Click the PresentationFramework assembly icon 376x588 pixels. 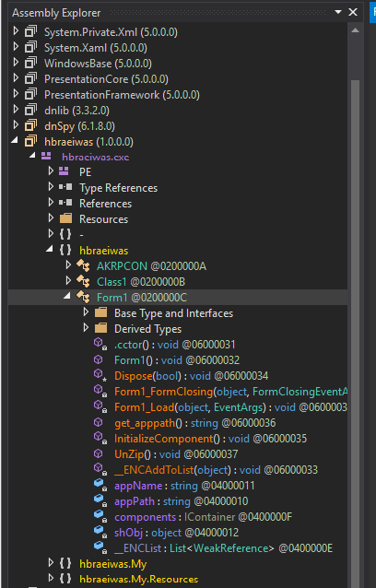(31, 94)
